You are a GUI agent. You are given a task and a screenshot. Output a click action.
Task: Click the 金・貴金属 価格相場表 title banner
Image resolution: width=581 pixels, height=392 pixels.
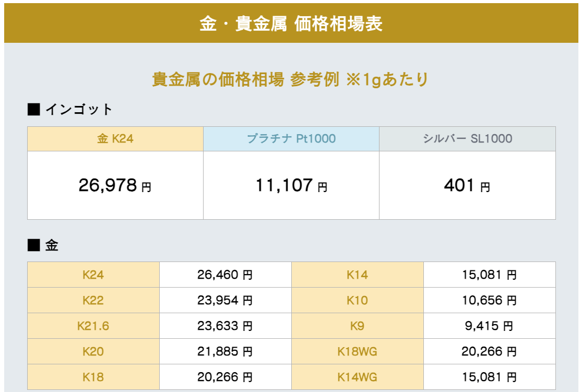(x=291, y=24)
